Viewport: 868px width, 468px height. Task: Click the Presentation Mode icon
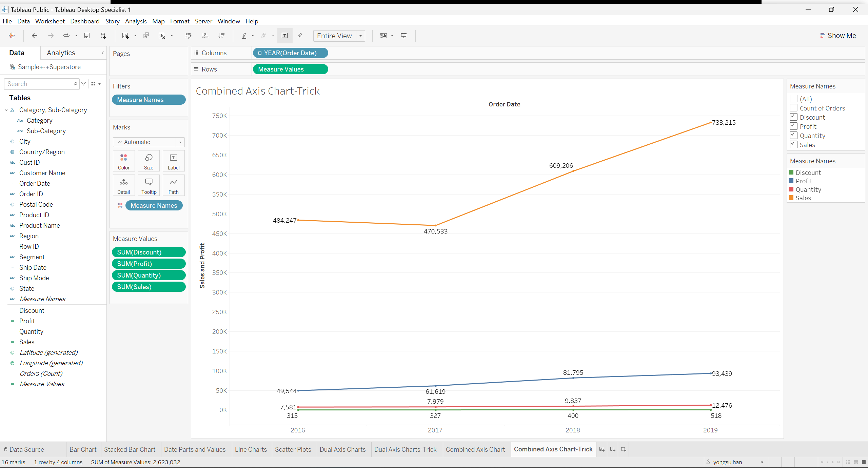coord(403,36)
